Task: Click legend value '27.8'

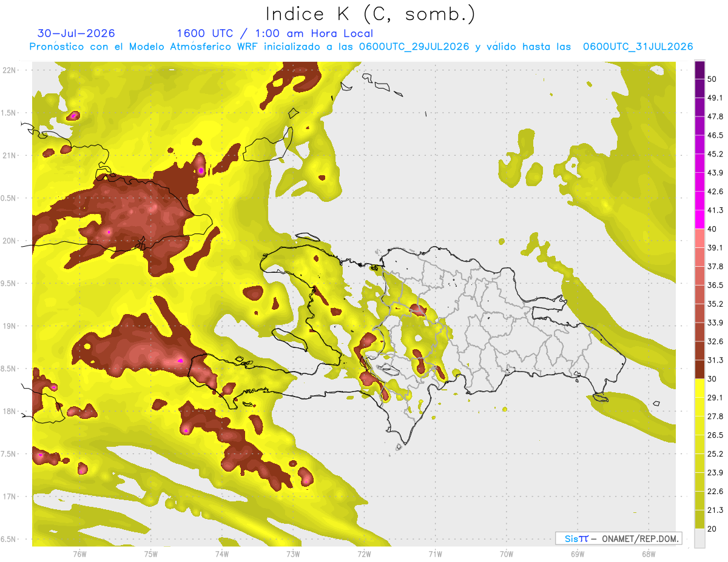Action: click(x=715, y=416)
